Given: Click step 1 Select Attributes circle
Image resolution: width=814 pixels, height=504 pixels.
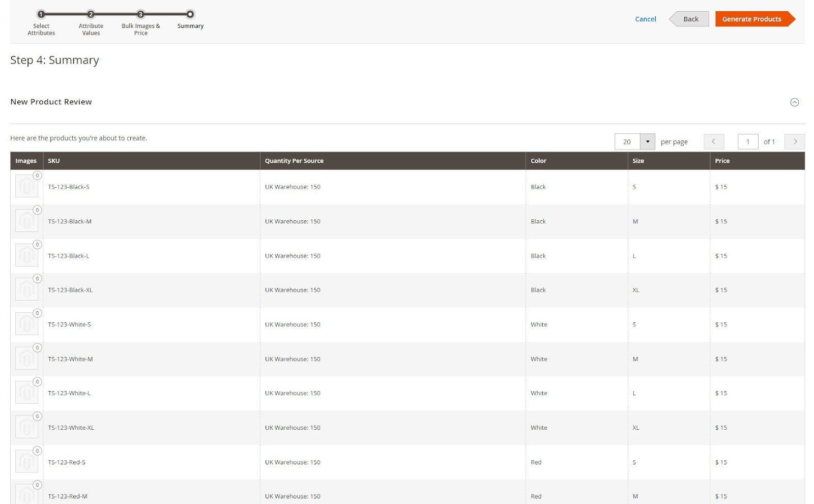Looking at the screenshot, I should (41, 15).
